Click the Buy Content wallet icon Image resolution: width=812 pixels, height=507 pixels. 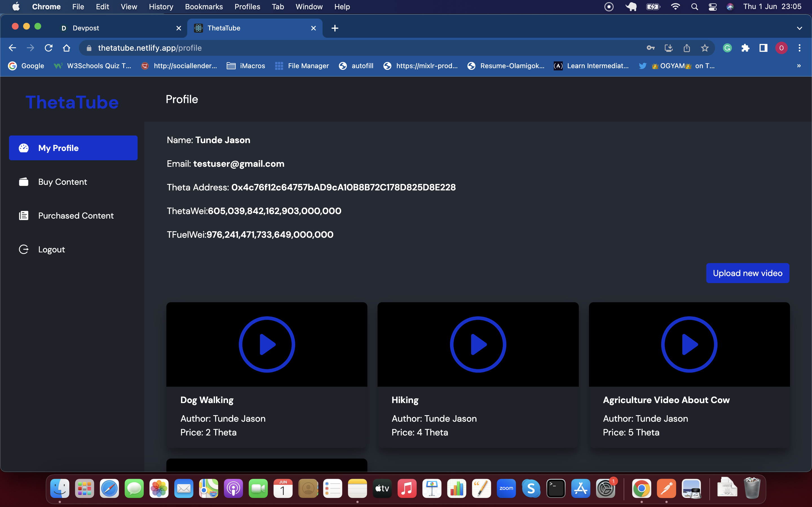pyautogui.click(x=23, y=182)
